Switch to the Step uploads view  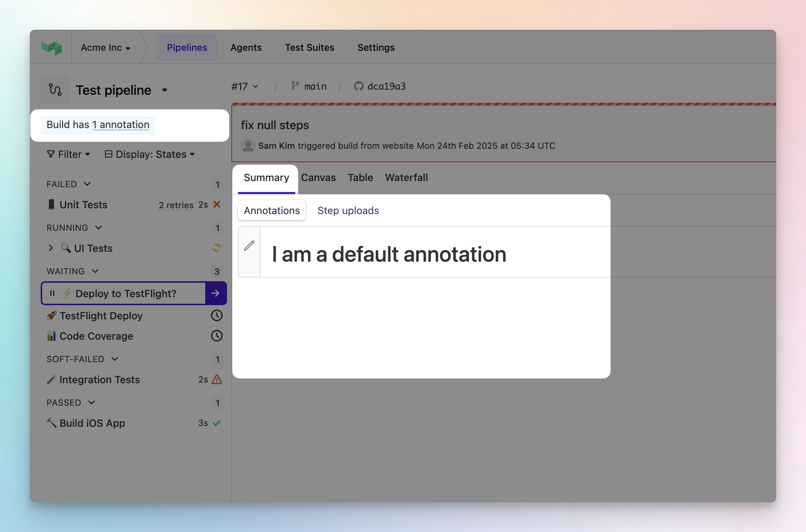click(x=348, y=210)
